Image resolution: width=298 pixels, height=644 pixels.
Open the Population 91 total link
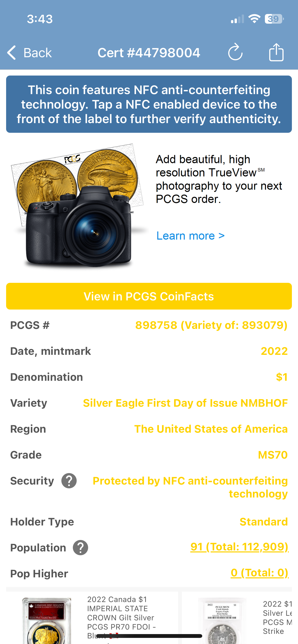[x=239, y=547]
